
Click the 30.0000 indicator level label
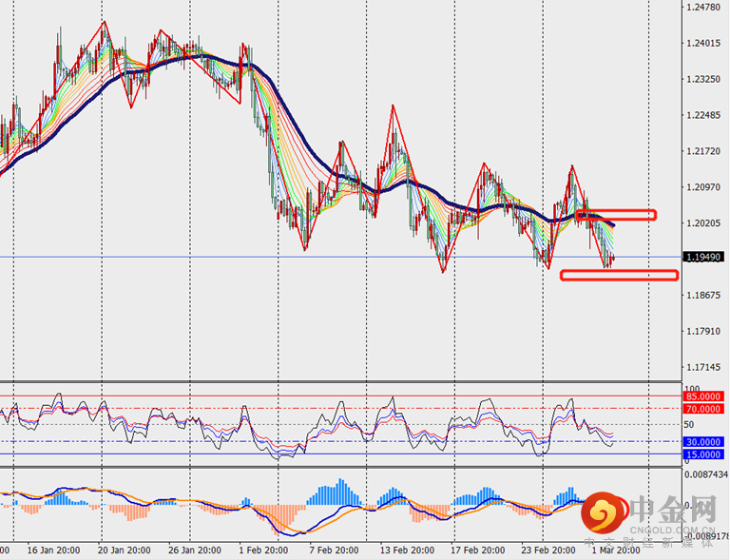[704, 442]
